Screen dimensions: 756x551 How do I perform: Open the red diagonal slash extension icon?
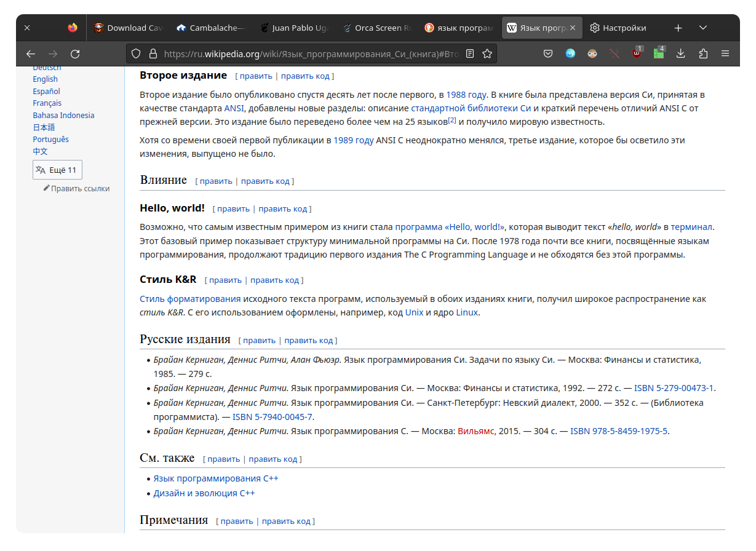[x=615, y=54]
